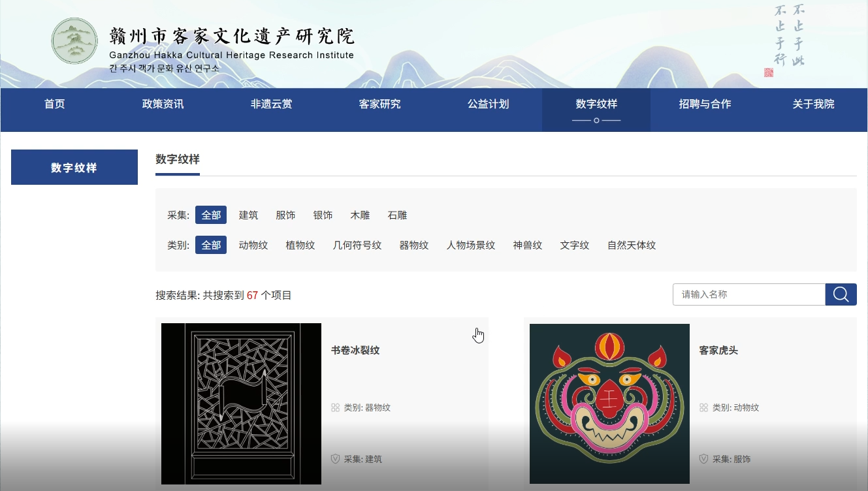Click category grid icon on 客家虎头 card
Viewport: 868px width, 491px height.
coord(704,407)
